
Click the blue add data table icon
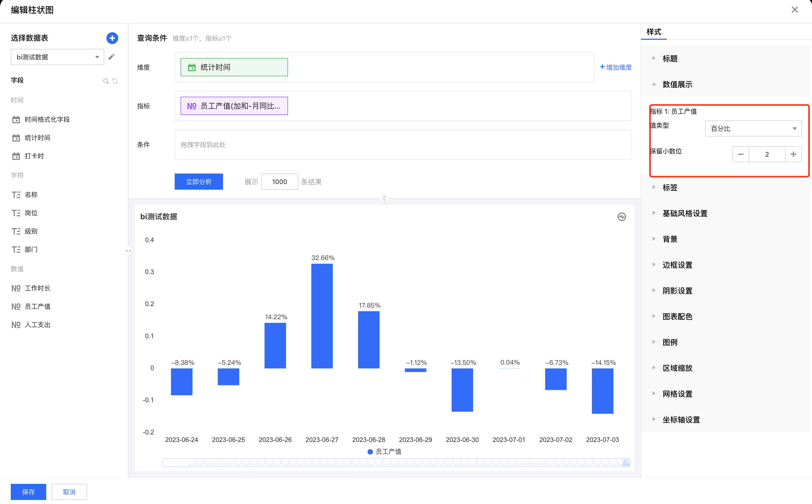click(x=112, y=38)
